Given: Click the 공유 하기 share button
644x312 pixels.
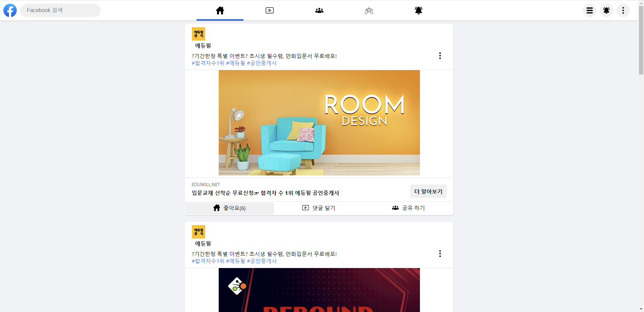Looking at the screenshot, I should tap(409, 208).
